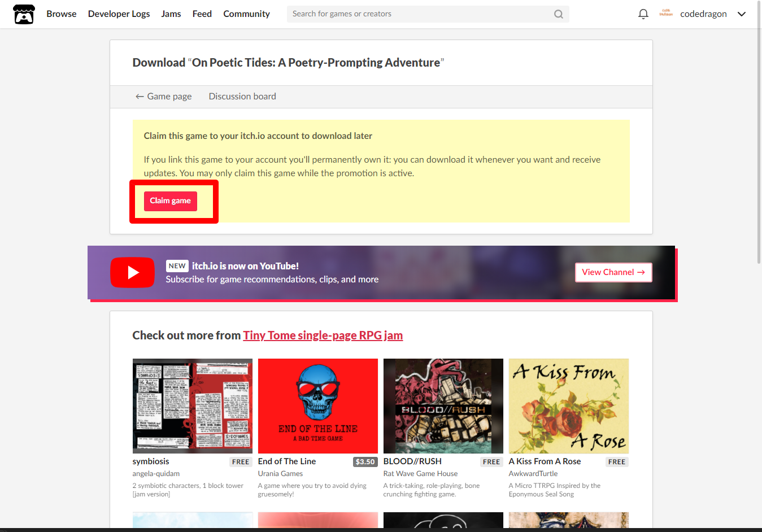Image resolution: width=762 pixels, height=532 pixels.
Task: Open the A Kiss From A Rose thumbnail
Action: pyautogui.click(x=569, y=406)
